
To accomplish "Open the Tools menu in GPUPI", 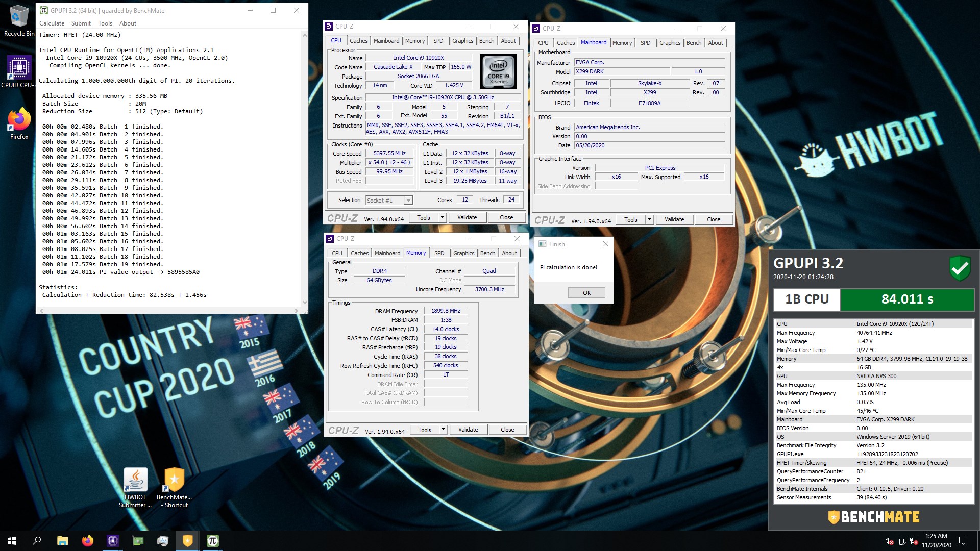I will point(105,23).
